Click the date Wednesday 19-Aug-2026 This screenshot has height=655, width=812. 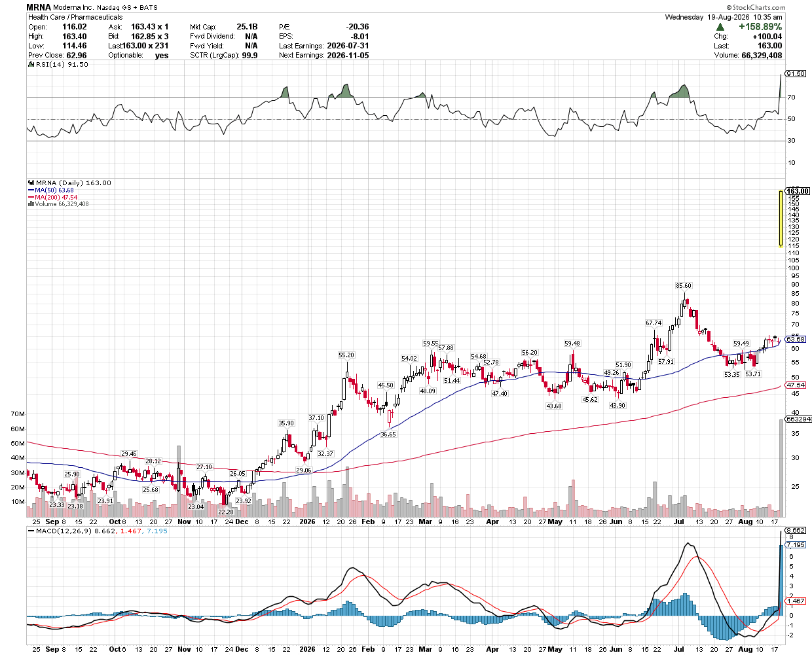click(x=707, y=17)
